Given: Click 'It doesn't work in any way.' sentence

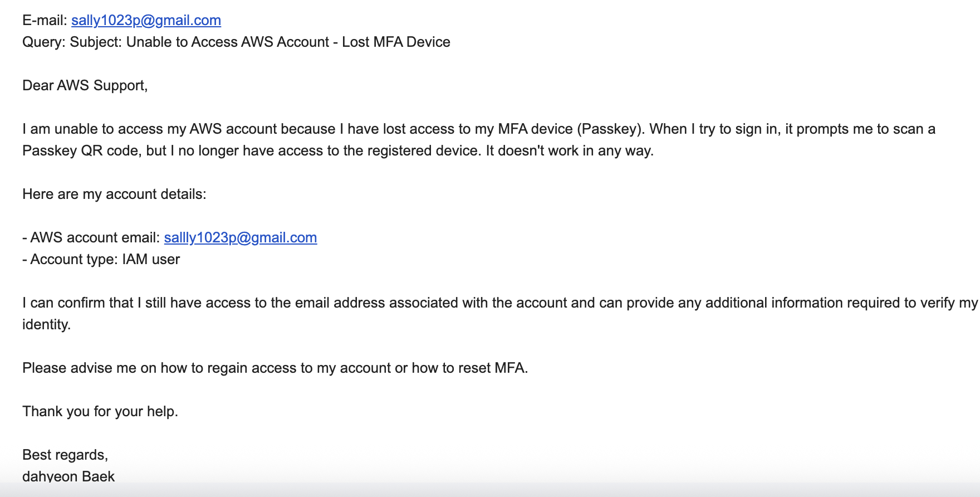Looking at the screenshot, I should pyautogui.click(x=570, y=151).
